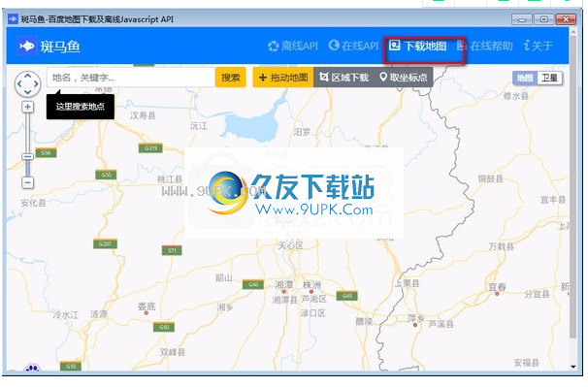Pan the map up with compass arrow
This screenshot has height=387, width=588.
pyautogui.click(x=28, y=76)
